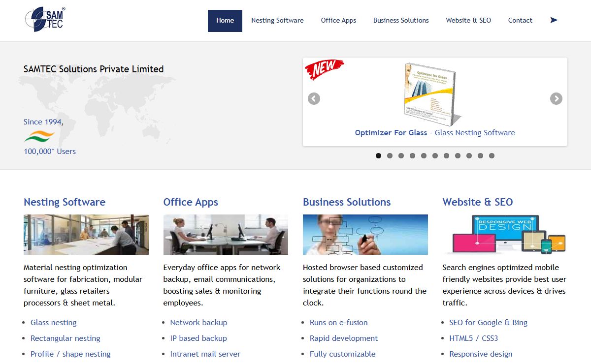Open the Website & SEO heading link
591x364 pixels.
tap(478, 202)
